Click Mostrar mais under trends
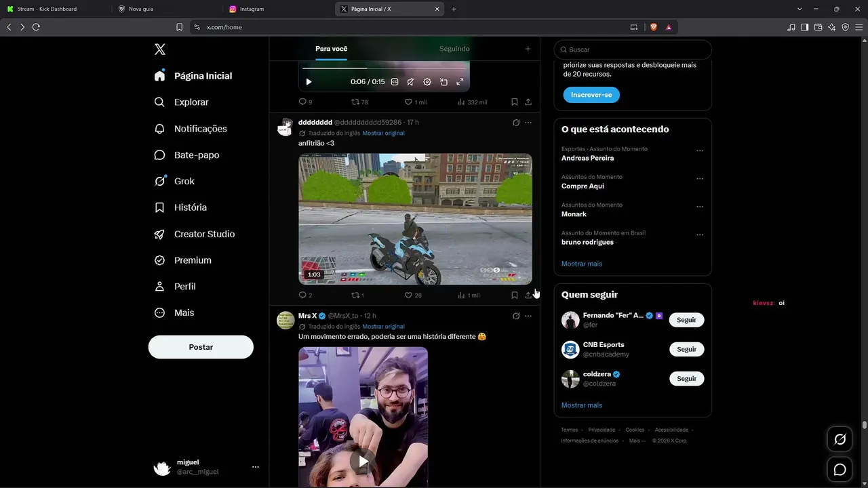Image resolution: width=868 pixels, height=488 pixels. pos(582,264)
